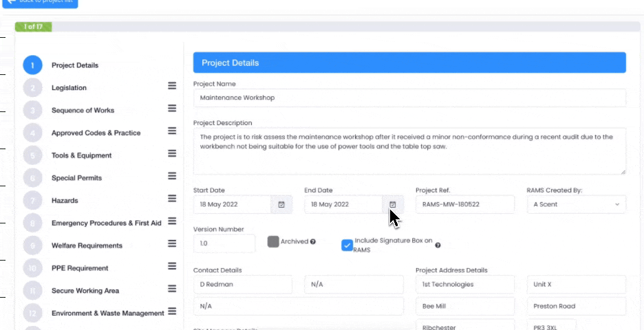Viewport: 644px width, 330px height.
Task: Click the PR3 3XL postcode field
Action: coord(552,324)
